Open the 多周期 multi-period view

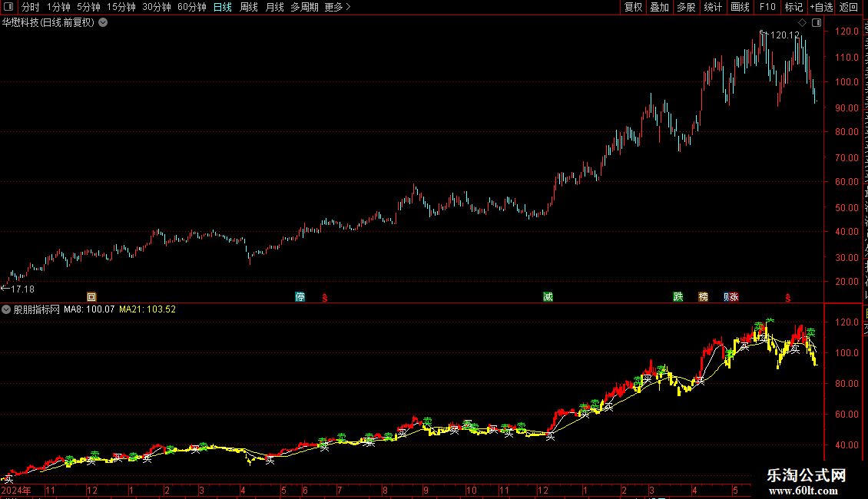(304, 7)
